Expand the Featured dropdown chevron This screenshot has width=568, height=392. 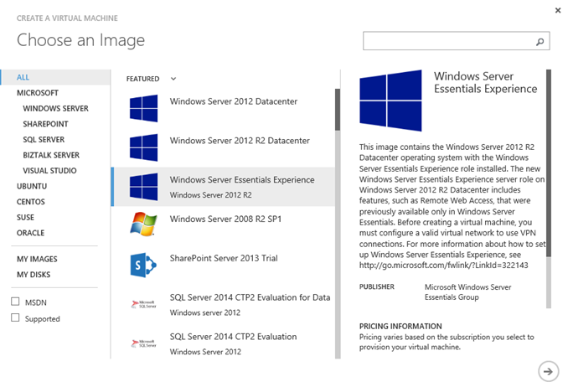click(x=173, y=79)
